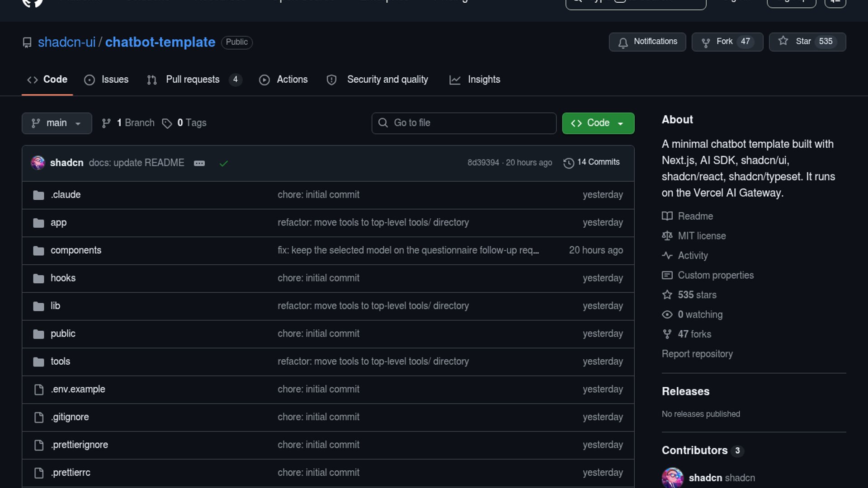Switch to the Code tab
The height and width of the screenshot is (488, 868).
pyautogui.click(x=47, y=80)
